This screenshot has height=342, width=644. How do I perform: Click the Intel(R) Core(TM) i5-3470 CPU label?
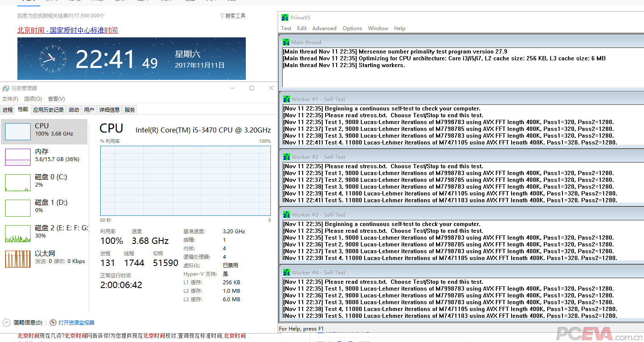pos(203,130)
